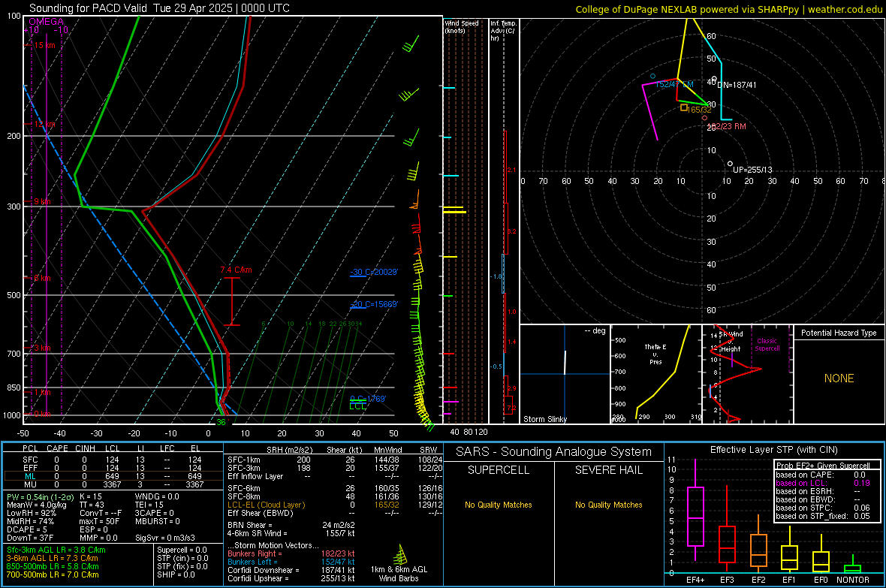The image size is (886, 588).
Task: Click the orange square marker on the hodograph
Action: [684, 107]
